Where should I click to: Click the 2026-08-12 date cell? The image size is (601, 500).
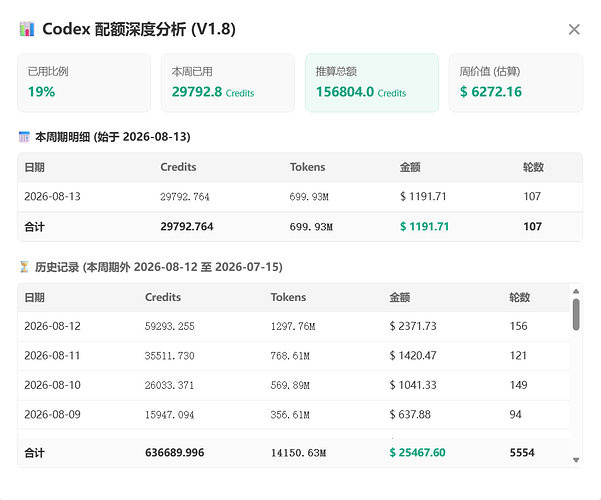(53, 326)
